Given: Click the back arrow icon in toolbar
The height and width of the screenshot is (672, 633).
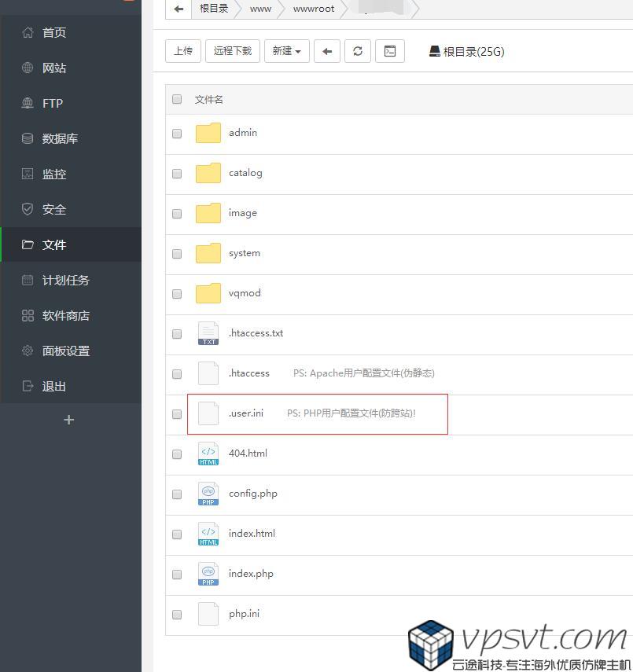Looking at the screenshot, I should [x=327, y=51].
